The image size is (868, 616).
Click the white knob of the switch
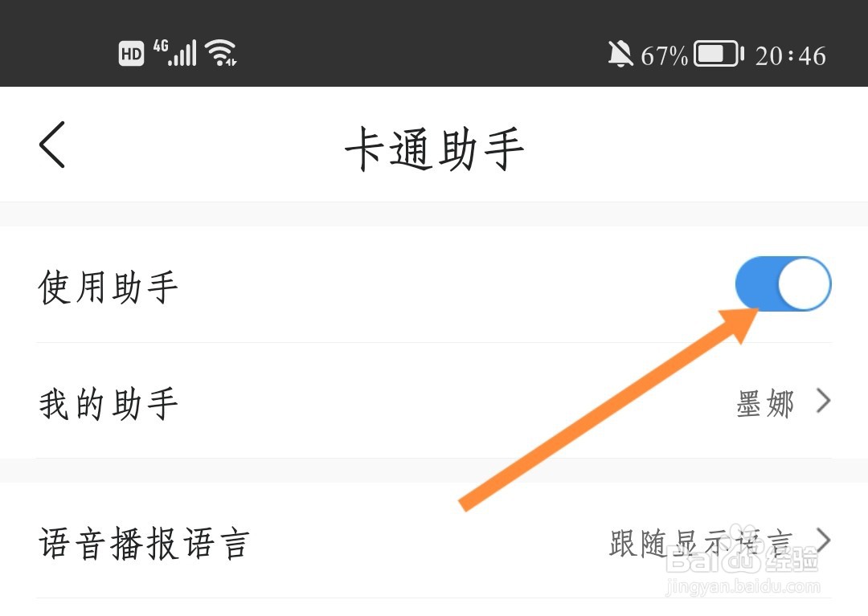click(804, 284)
